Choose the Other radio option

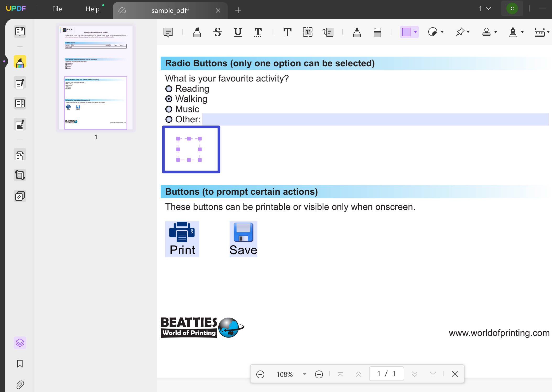pos(169,119)
